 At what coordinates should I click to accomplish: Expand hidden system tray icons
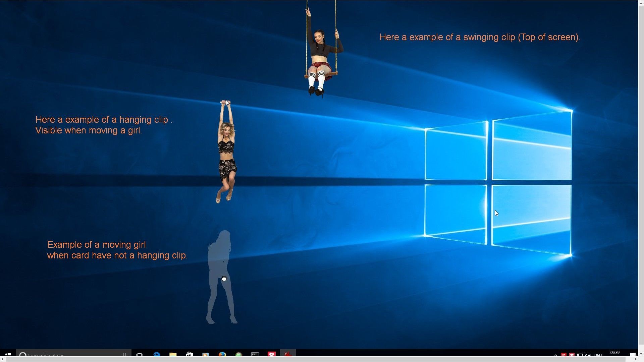[x=556, y=355]
